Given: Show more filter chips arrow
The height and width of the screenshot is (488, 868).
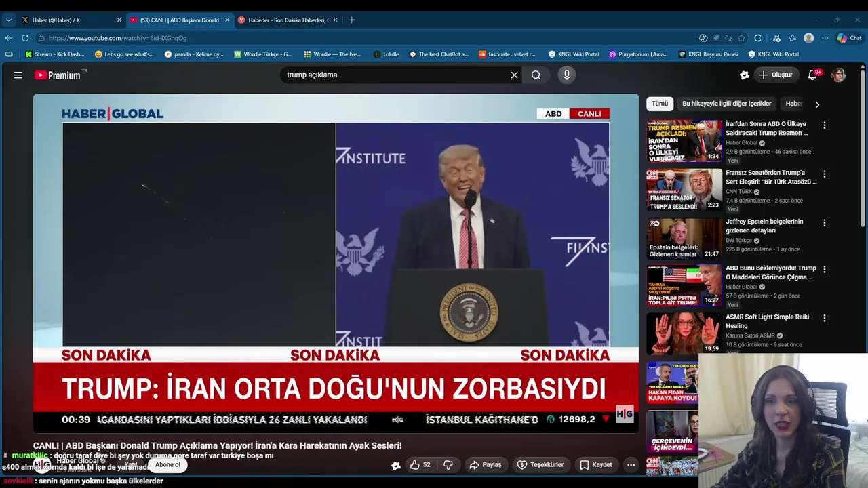Looking at the screenshot, I should pyautogui.click(x=816, y=104).
